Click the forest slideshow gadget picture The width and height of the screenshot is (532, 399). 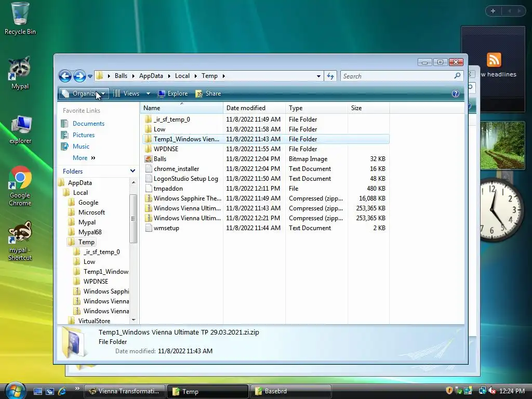502,145
